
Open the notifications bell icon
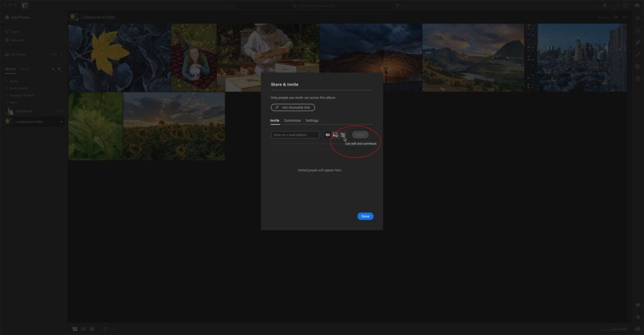coord(604,5)
